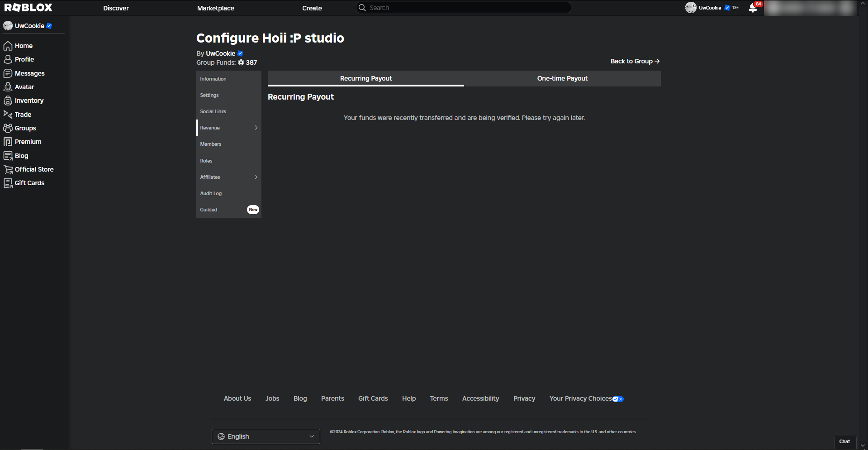This screenshot has width=868, height=450.
Task: Open Groups via its sidebar icon
Action: [8, 128]
